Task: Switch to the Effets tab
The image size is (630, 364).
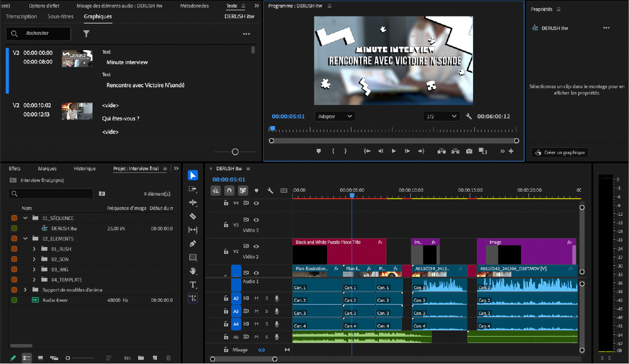Action: click(14, 168)
